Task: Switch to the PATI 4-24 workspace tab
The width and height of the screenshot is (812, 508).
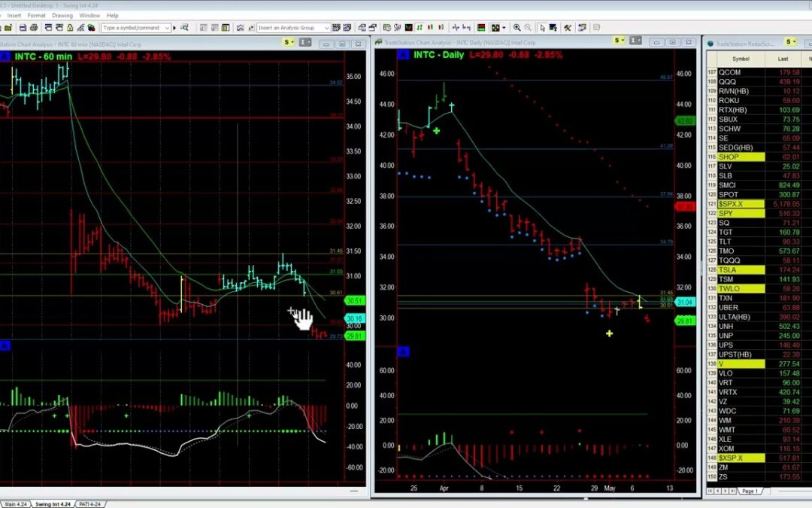Action: 90,503
